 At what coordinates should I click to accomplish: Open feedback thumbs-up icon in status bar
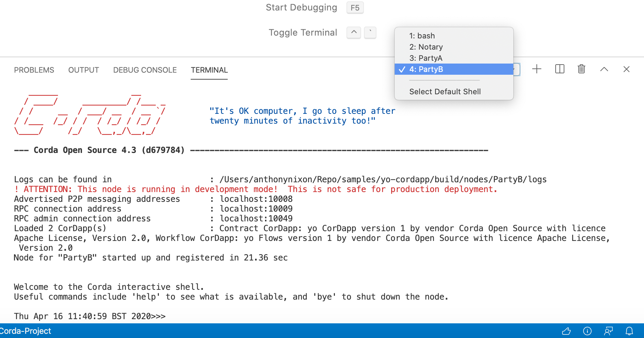click(x=566, y=331)
